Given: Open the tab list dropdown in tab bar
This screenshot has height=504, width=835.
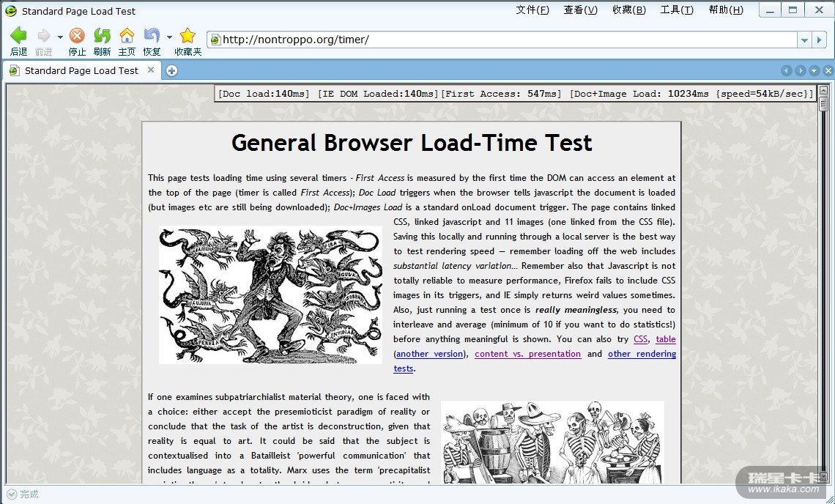Looking at the screenshot, I should (x=814, y=70).
